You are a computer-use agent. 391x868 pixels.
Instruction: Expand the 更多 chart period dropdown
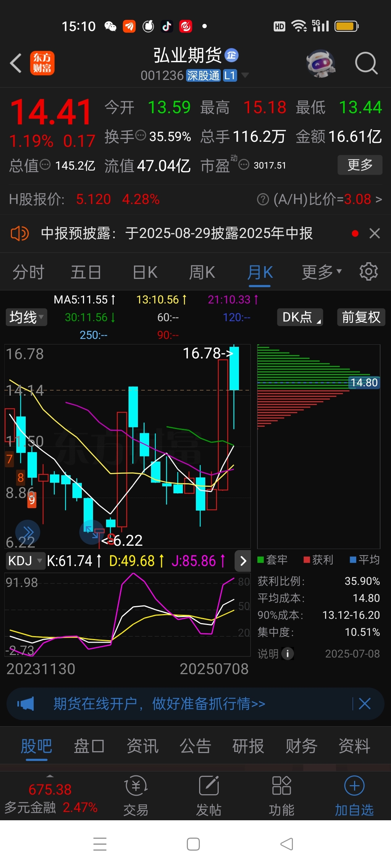322,272
